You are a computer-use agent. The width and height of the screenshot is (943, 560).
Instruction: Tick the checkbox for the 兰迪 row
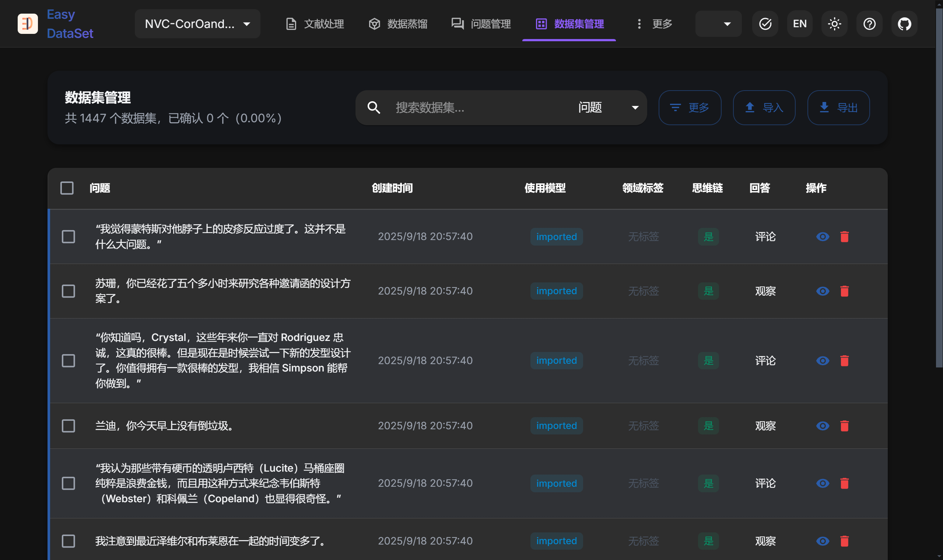68,426
